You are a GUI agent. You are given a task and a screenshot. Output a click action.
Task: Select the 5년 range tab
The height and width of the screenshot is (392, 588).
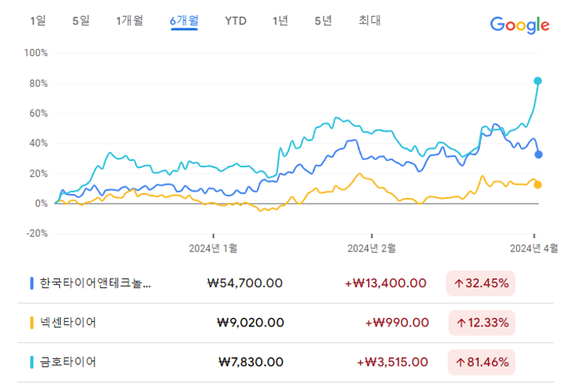pos(323,21)
